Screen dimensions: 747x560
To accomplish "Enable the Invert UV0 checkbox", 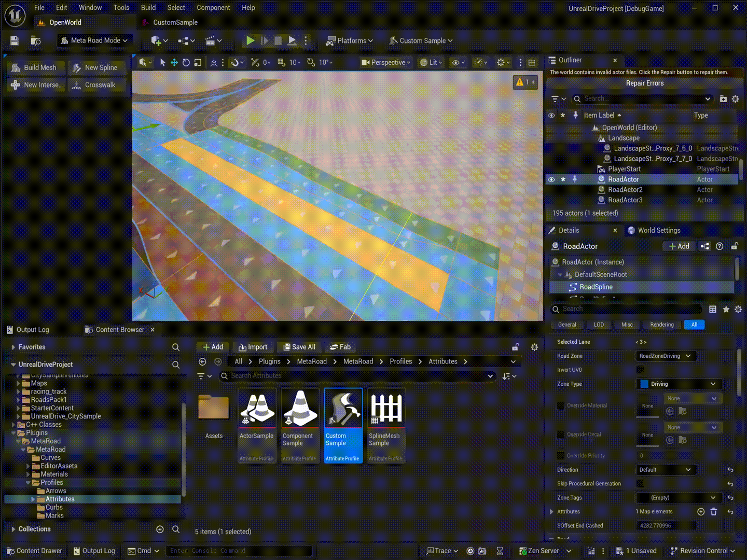I will pyautogui.click(x=640, y=370).
